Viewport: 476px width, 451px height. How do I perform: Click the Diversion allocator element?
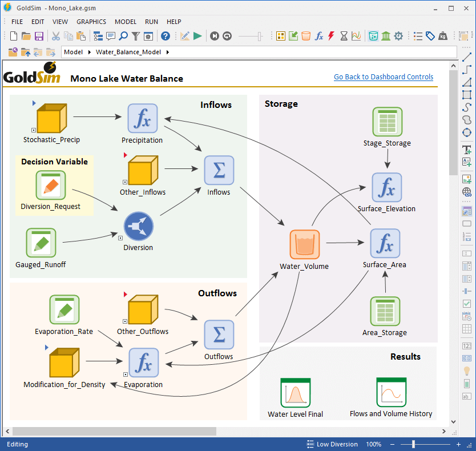[x=138, y=225]
